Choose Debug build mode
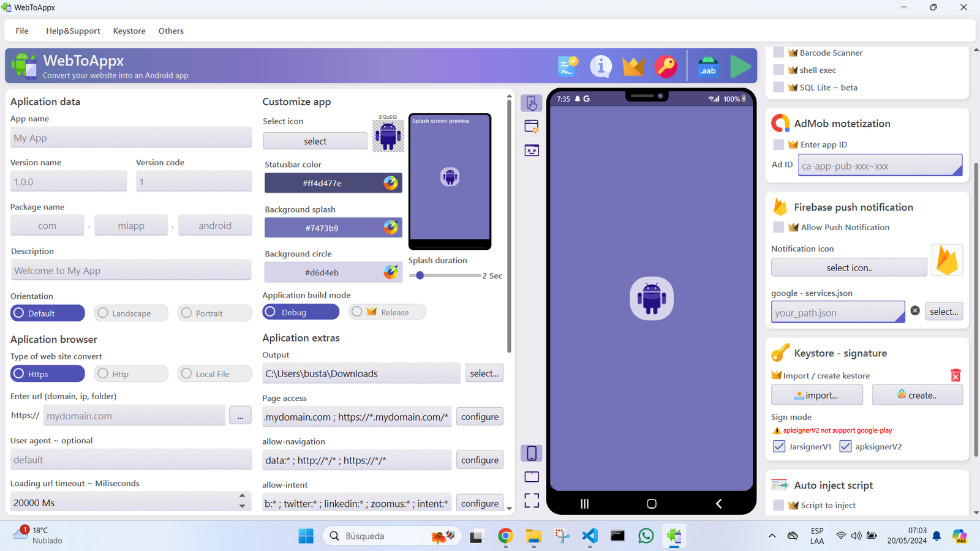Screen dimensions: 980x551 [x=301, y=312]
